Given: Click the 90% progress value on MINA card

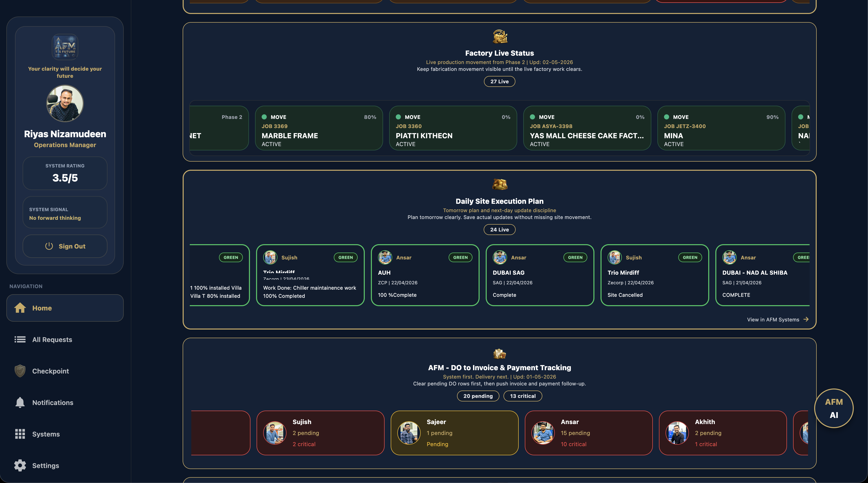Looking at the screenshot, I should [772, 117].
